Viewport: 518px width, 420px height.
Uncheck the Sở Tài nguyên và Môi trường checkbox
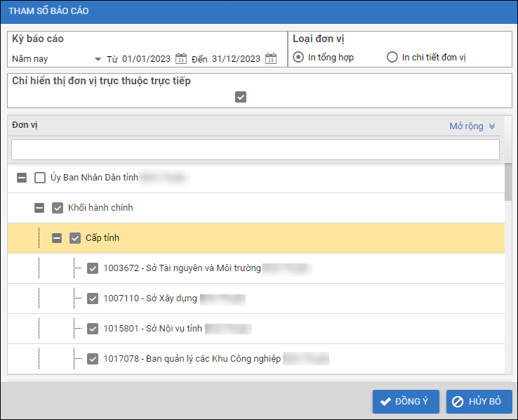tap(93, 268)
